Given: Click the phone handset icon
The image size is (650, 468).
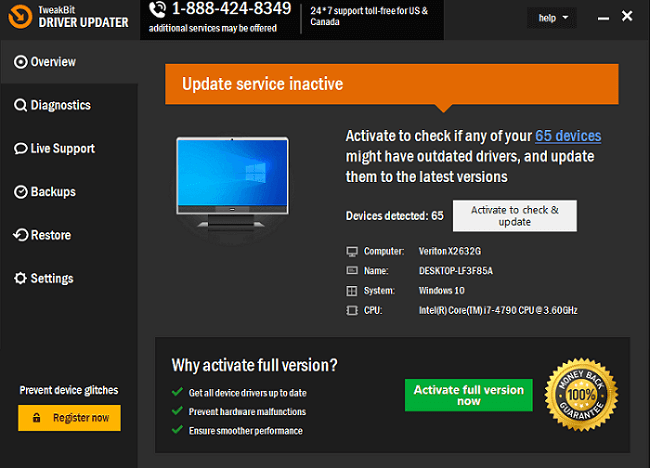Looking at the screenshot, I should point(158,10).
